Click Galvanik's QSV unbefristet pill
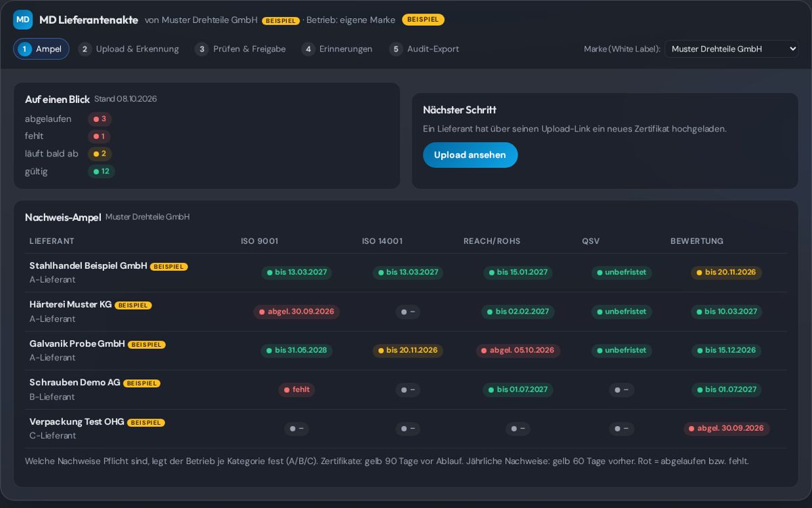Viewport: 812px width, 508px height. click(x=621, y=350)
